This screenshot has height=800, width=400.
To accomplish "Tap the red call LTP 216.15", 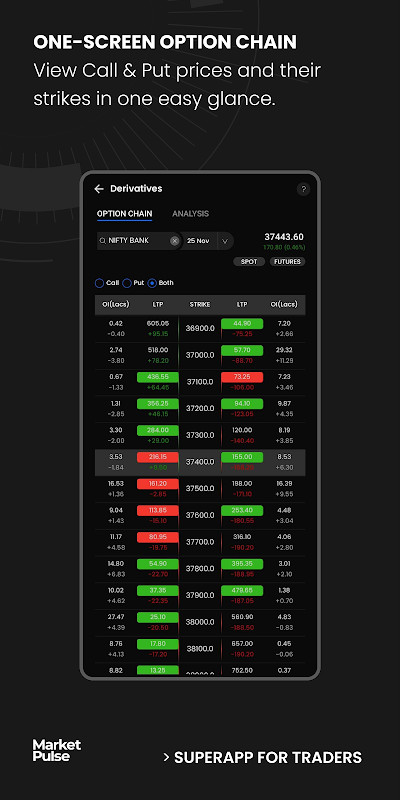I will pyautogui.click(x=158, y=457).
